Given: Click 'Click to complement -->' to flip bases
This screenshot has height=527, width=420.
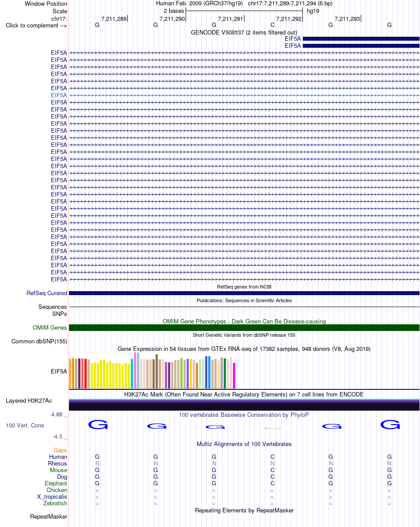Looking at the screenshot, I should coord(36,26).
